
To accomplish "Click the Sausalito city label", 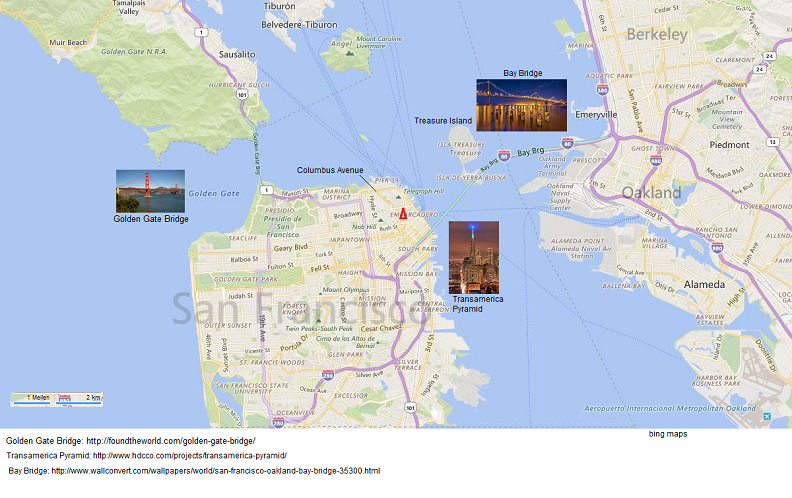I will tap(237, 54).
